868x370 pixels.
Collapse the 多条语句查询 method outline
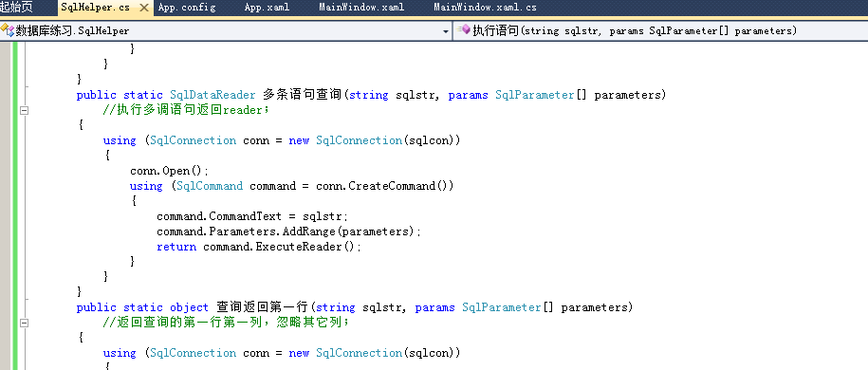click(24, 110)
